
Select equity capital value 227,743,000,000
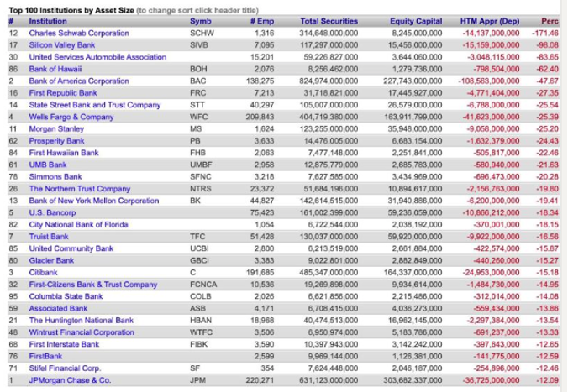[413, 81]
